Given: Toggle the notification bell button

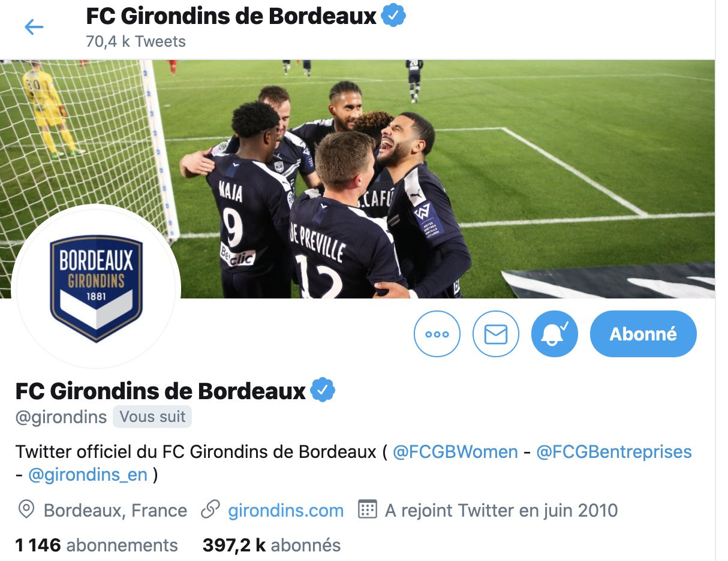Looking at the screenshot, I should point(554,334).
